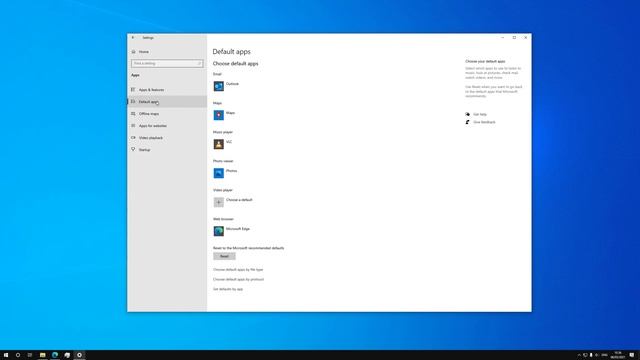Screen dimensions: 640x360
Task: Click the volume icon in system tray
Action: 597,355
